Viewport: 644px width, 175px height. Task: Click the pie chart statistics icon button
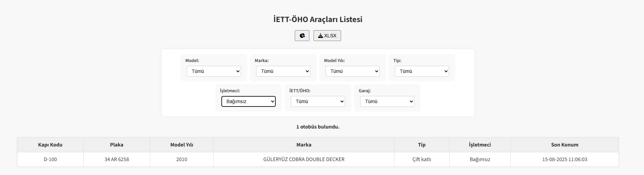coord(302,36)
